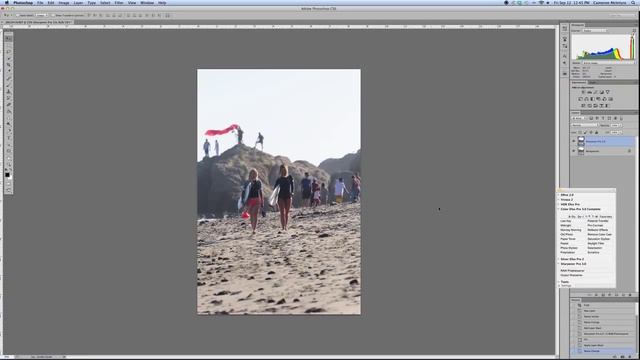Select the Zoom tool

coord(9,164)
